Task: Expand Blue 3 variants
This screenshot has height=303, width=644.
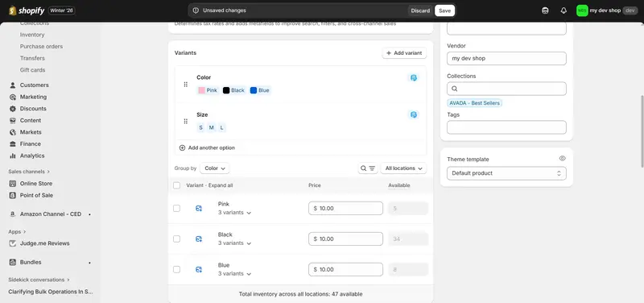Action: point(234,274)
